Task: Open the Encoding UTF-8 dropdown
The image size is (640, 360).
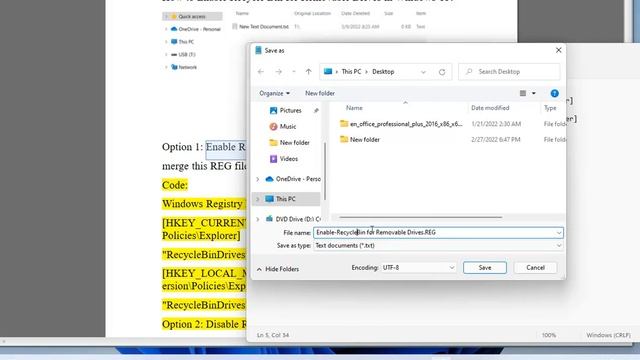Action: [418, 268]
